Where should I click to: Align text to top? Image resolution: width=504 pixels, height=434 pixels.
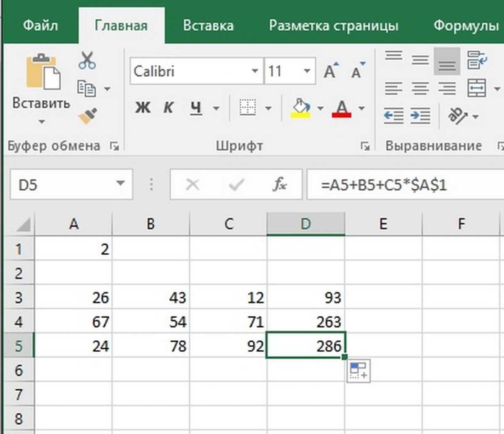coord(394,56)
